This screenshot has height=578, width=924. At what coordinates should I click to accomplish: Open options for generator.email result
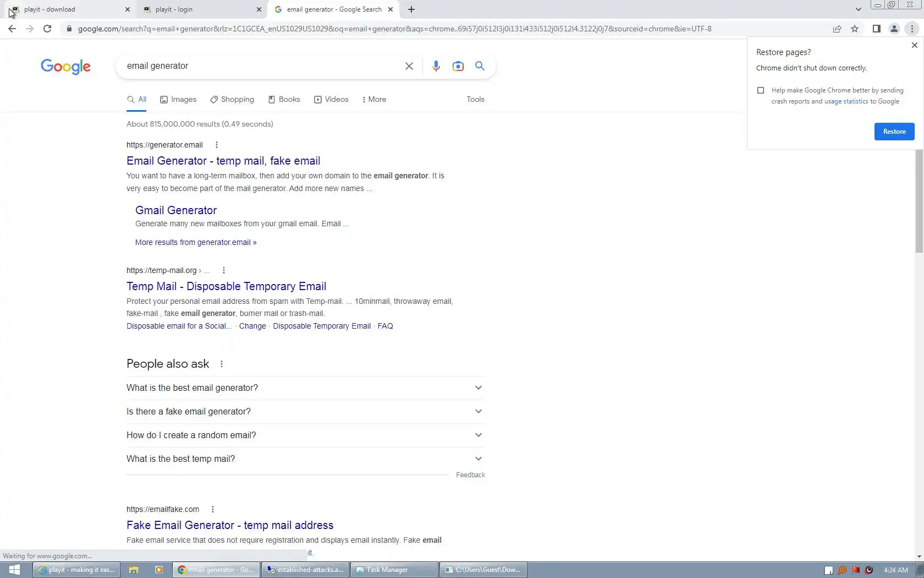click(217, 145)
